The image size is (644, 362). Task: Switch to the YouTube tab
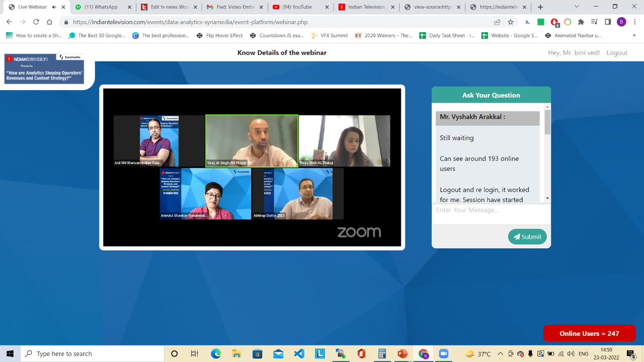[x=301, y=7]
